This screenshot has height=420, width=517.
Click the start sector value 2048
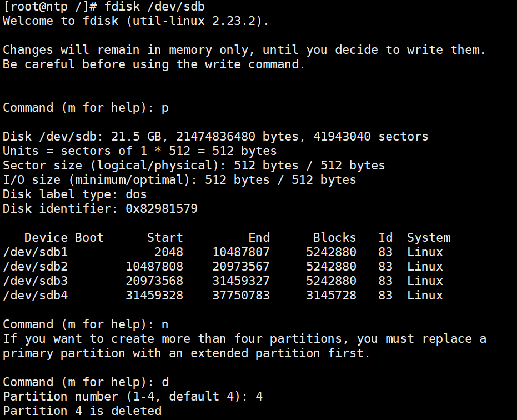pyautogui.click(x=168, y=252)
